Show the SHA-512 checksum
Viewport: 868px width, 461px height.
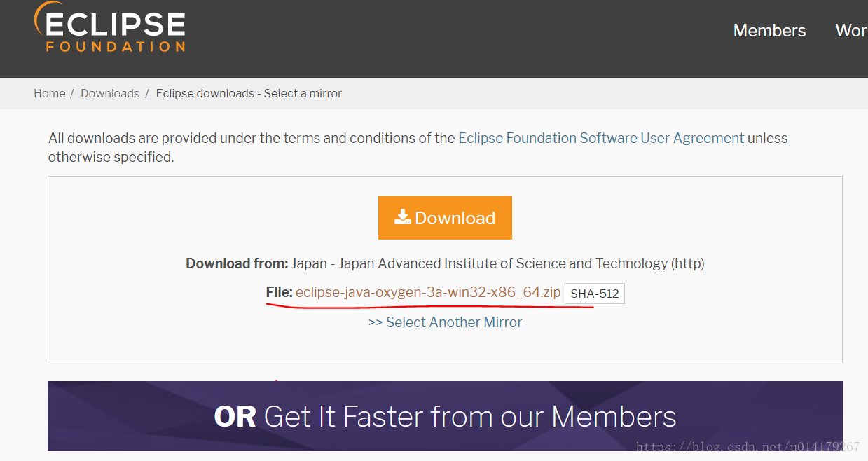(595, 294)
